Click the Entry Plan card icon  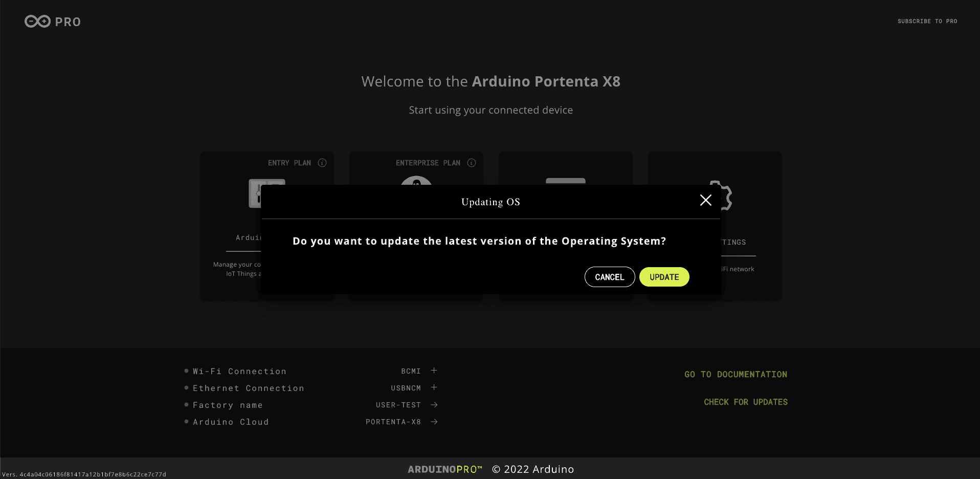click(x=255, y=193)
